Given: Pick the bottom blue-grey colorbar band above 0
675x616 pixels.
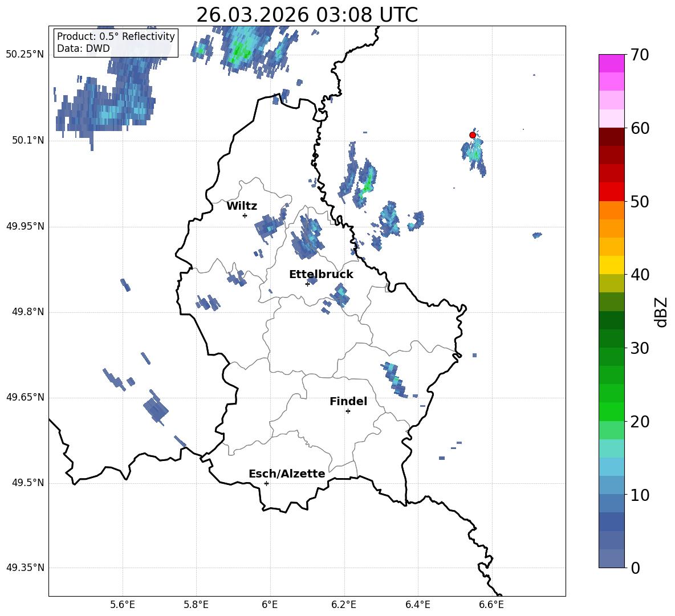Looking at the screenshot, I should [x=611, y=558].
